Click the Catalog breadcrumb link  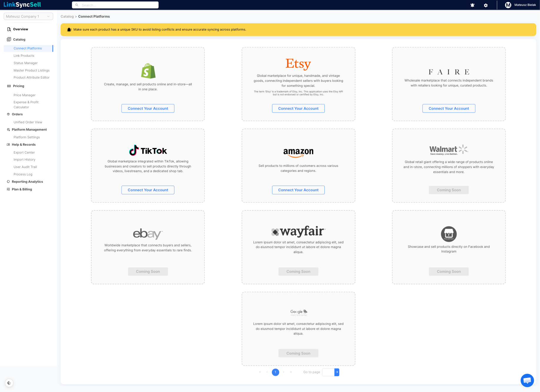(x=67, y=16)
